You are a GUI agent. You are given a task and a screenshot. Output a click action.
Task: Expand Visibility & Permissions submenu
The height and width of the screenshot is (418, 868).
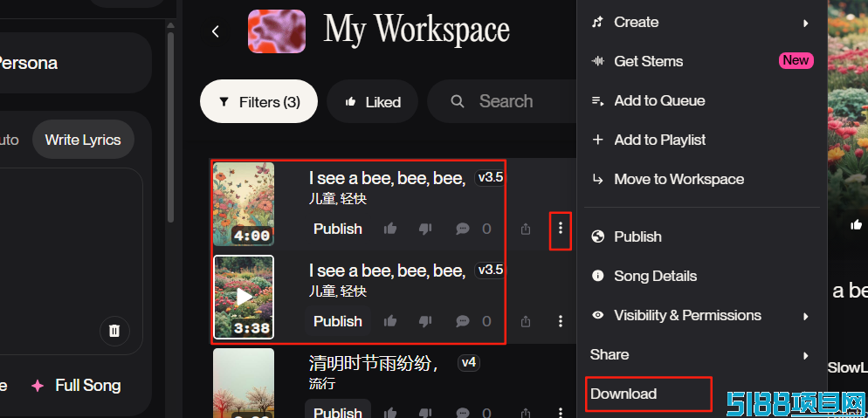pyautogui.click(x=702, y=316)
